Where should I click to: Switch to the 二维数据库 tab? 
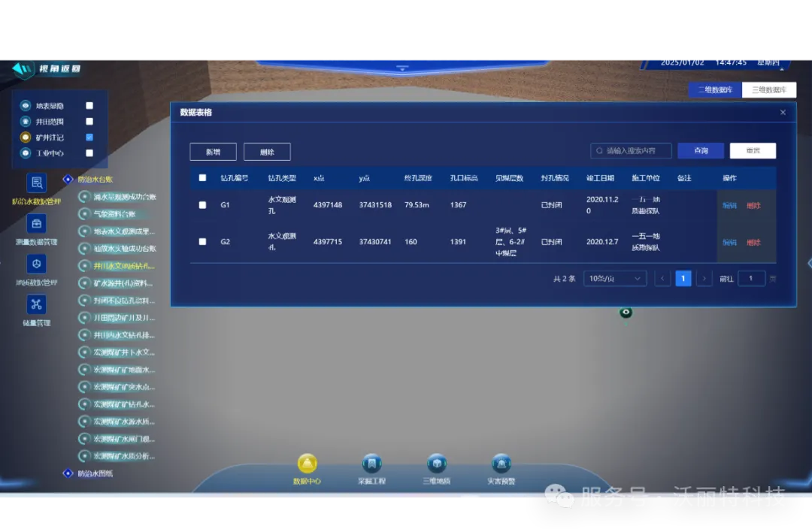[715, 90]
